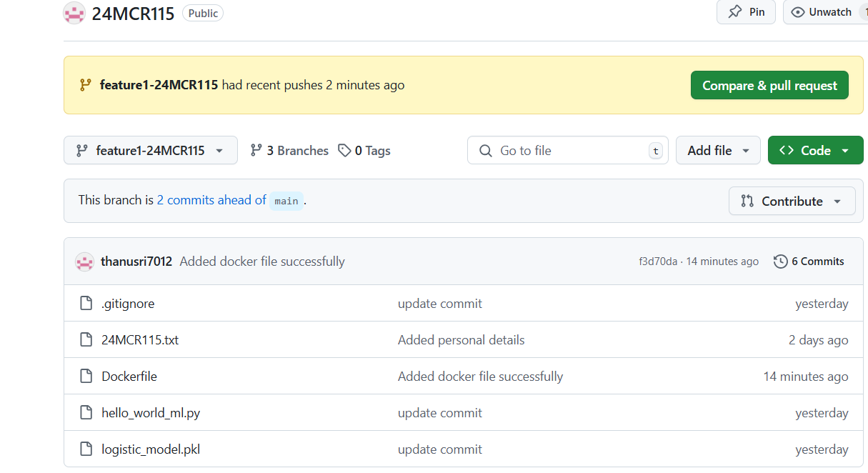Viewport: 868px width, 473px height.
Task: Open the green Code dropdown
Action: [815, 150]
